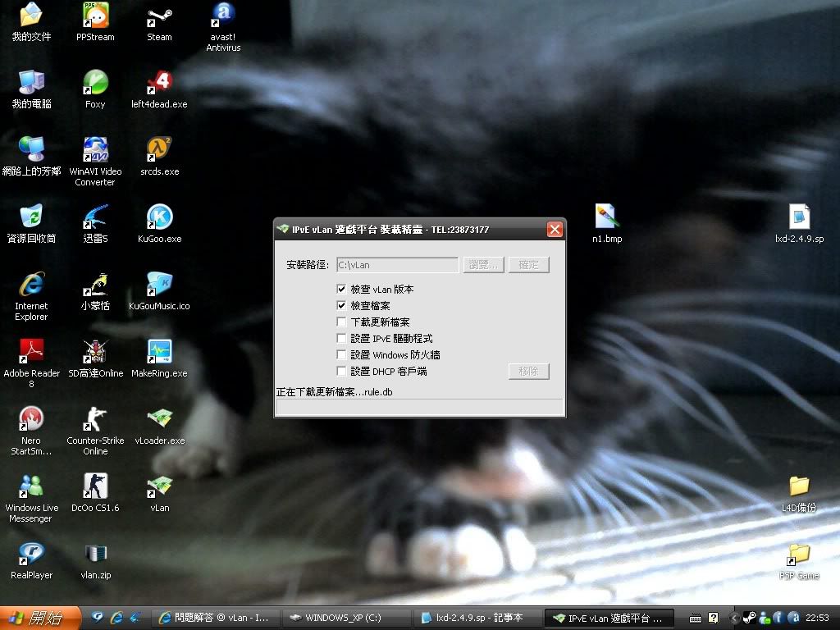Screen dimensions: 840x630
Task: Select the n1.bmp image file
Action: [x=606, y=218]
